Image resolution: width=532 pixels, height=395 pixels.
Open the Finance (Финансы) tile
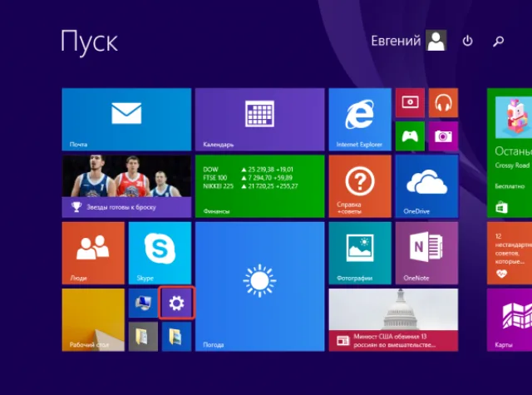(x=260, y=186)
